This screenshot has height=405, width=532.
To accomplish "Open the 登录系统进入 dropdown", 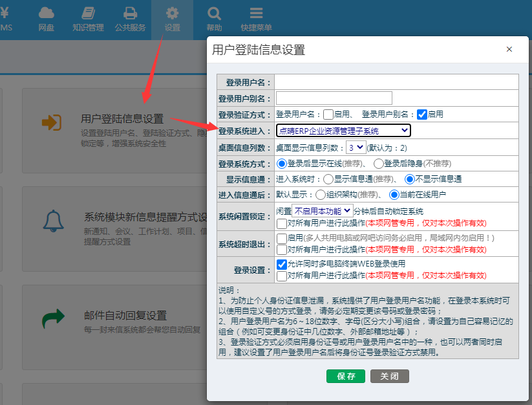I will [x=343, y=131].
